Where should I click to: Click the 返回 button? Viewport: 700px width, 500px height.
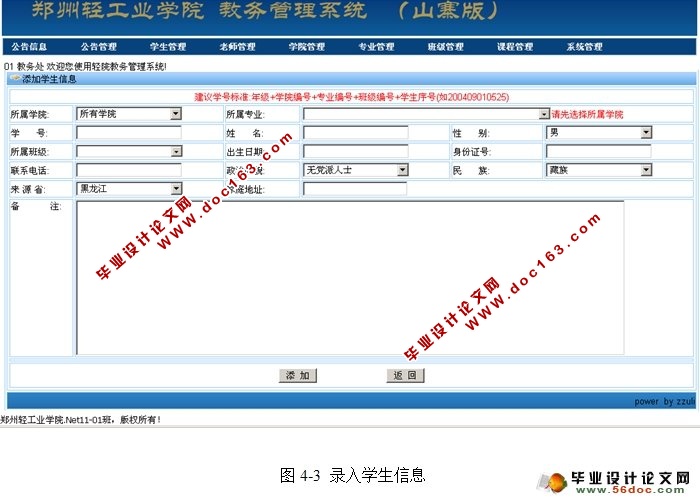pos(405,375)
